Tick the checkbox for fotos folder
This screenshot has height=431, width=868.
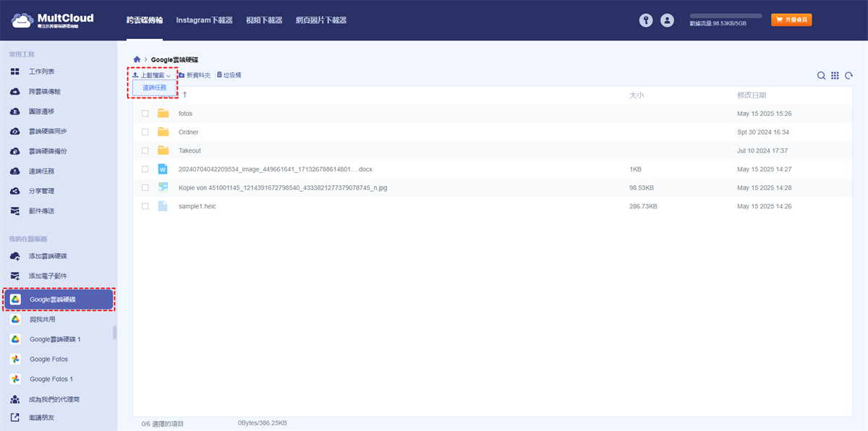pyautogui.click(x=145, y=114)
